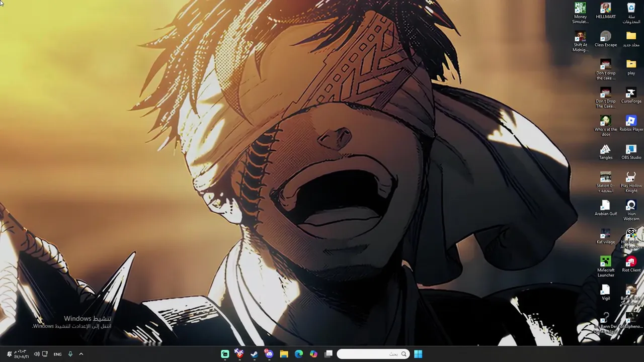Launch the CurseForge shortcut
The image size is (644, 362).
coord(631,96)
